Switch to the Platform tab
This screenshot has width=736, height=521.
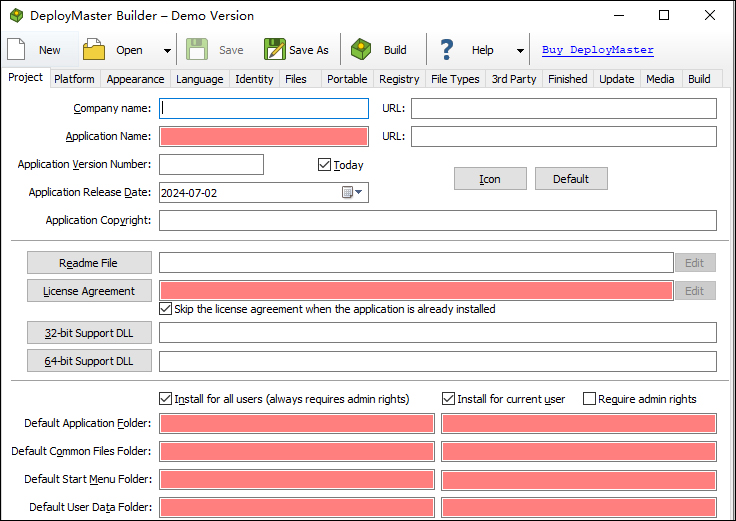[74, 79]
